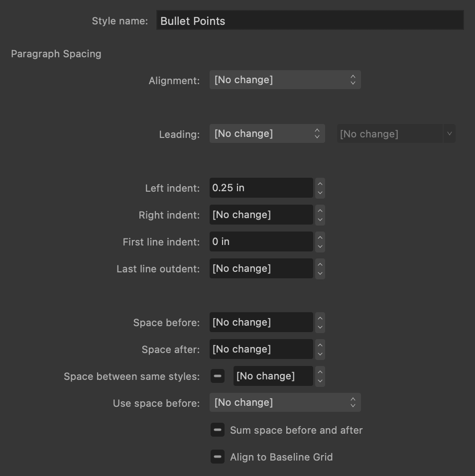Open the Alignment dropdown
475x476 pixels.
coord(285,80)
